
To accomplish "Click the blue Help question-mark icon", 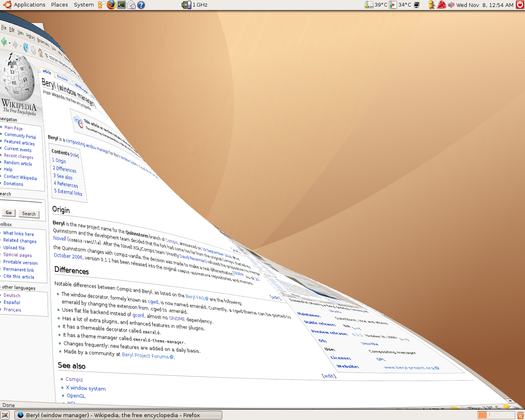I will point(141,5).
